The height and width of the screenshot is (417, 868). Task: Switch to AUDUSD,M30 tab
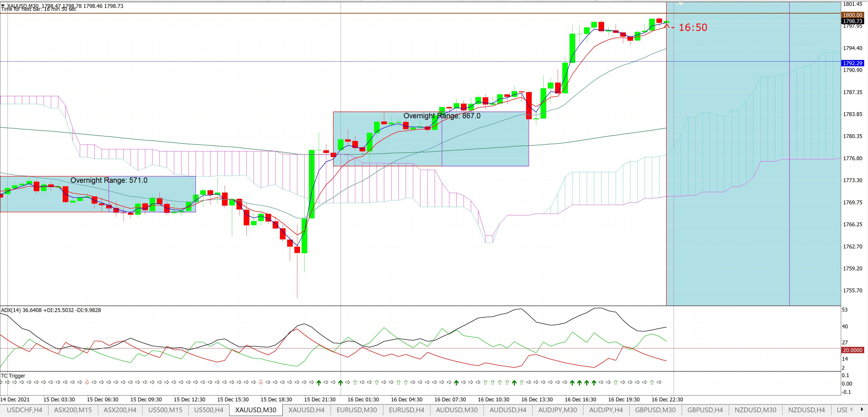coord(457,410)
